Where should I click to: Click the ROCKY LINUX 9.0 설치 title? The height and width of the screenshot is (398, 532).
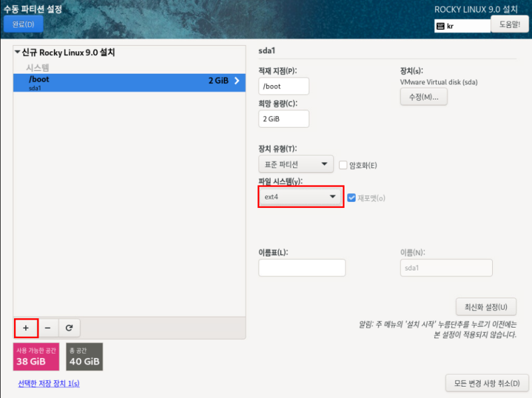pos(476,9)
